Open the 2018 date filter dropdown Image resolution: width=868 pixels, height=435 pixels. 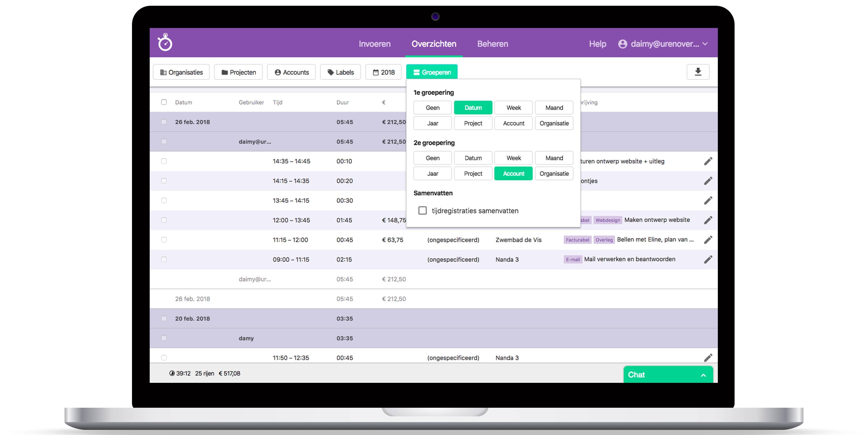384,72
